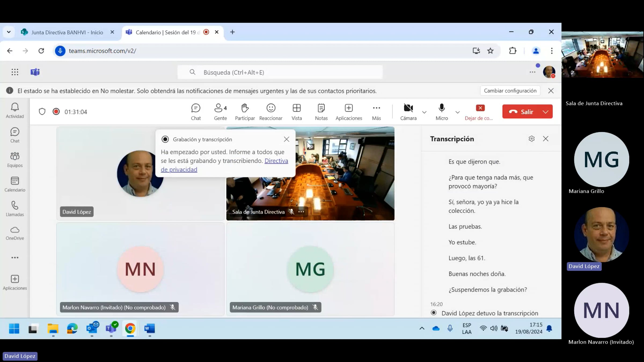Open the Windows Start menu
The image size is (644, 362).
pos(14,328)
